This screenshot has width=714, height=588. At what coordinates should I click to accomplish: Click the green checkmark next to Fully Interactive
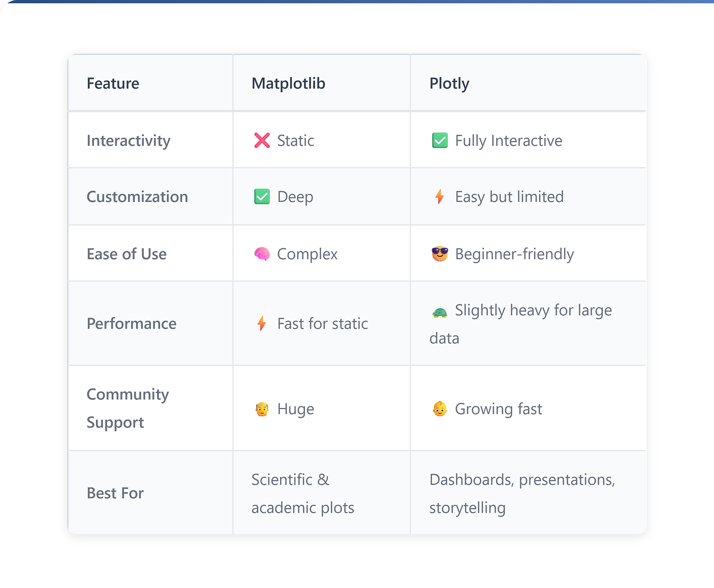440,140
